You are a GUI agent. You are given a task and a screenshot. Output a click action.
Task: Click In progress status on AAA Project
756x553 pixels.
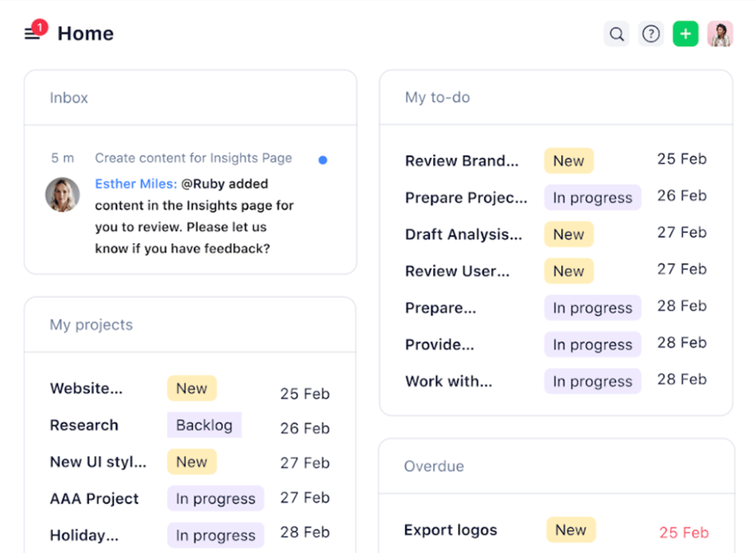pyautogui.click(x=215, y=498)
